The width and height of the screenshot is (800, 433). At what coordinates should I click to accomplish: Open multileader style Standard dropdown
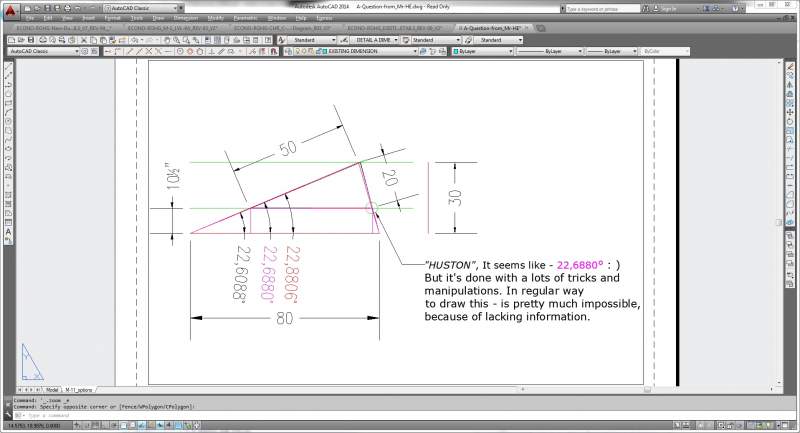[498, 40]
